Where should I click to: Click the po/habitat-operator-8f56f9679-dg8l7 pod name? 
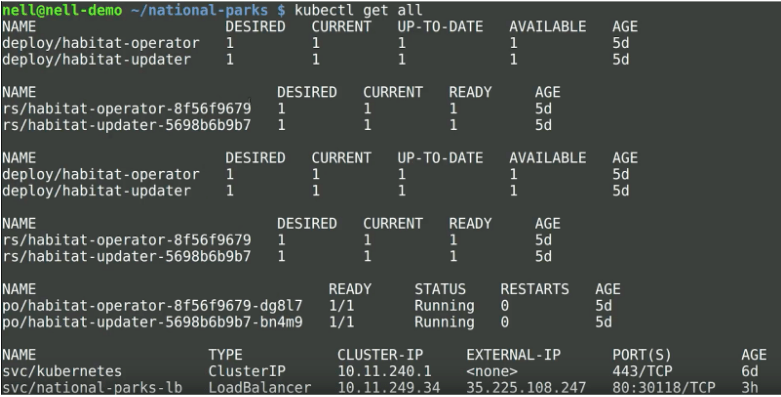(x=152, y=306)
